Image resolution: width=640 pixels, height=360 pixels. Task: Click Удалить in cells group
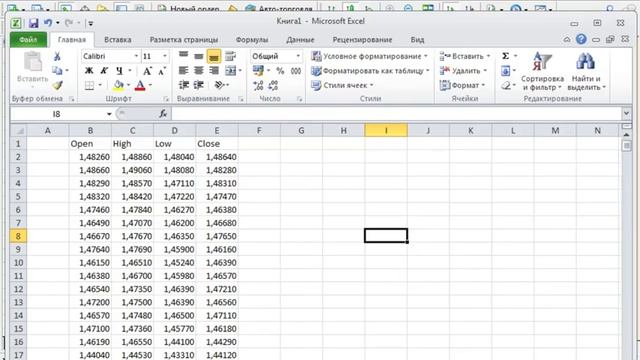click(463, 71)
